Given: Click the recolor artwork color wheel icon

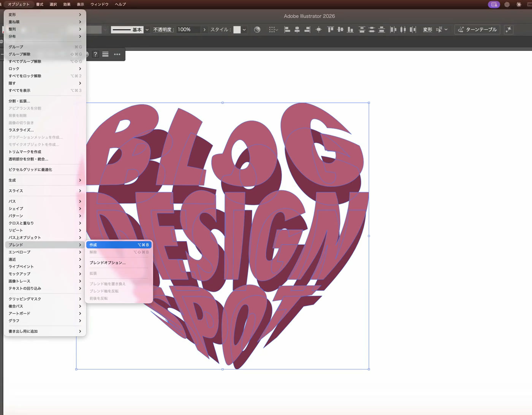Looking at the screenshot, I should [257, 30].
